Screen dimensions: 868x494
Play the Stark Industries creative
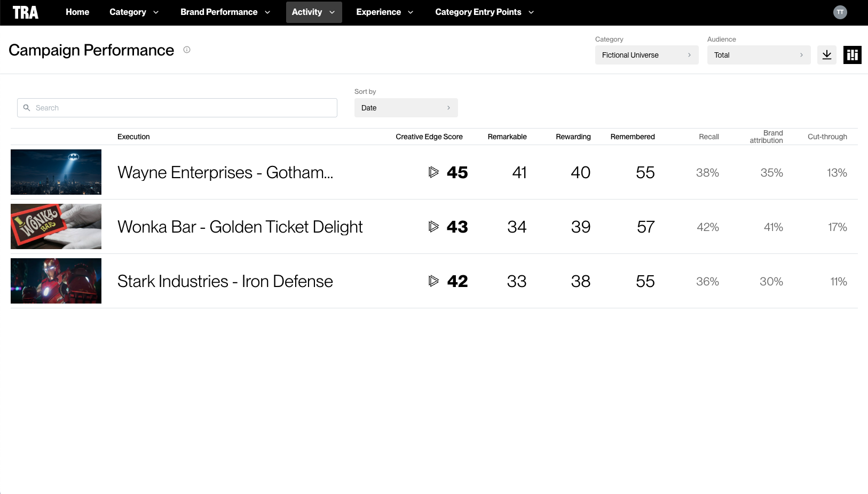pos(433,281)
